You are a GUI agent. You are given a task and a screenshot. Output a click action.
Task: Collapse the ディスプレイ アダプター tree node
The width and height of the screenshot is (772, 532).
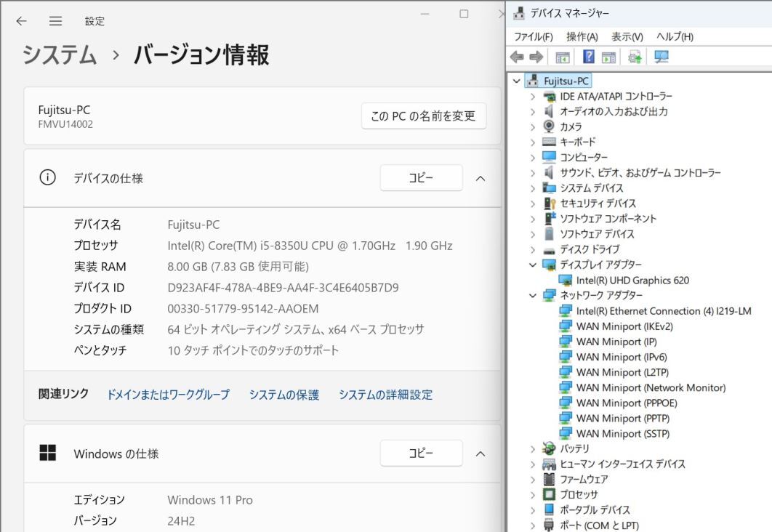click(x=533, y=265)
